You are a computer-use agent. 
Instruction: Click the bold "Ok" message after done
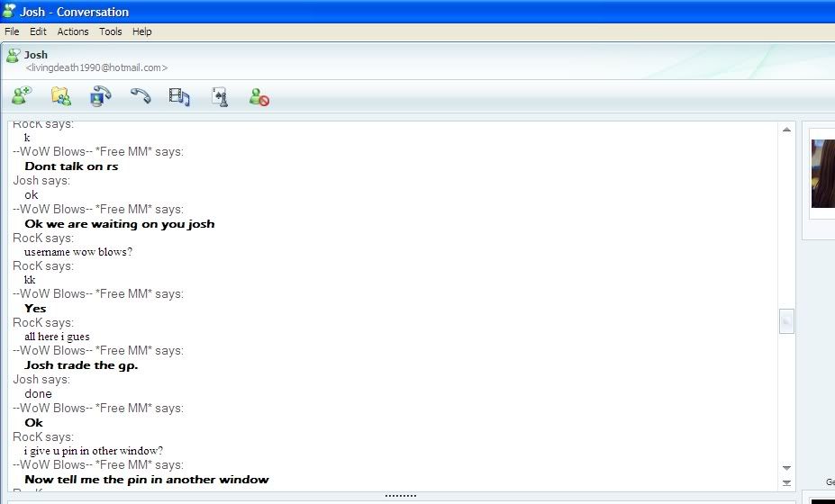[x=33, y=423]
